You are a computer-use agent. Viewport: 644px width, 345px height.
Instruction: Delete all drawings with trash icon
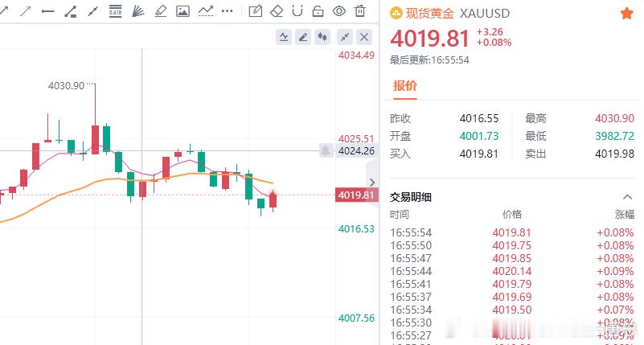pyautogui.click(x=360, y=11)
